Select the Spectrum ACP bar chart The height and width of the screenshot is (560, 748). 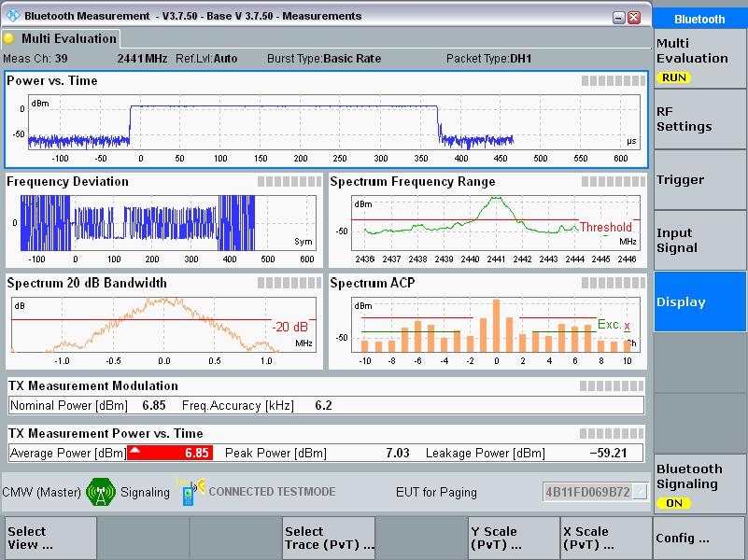click(x=487, y=321)
